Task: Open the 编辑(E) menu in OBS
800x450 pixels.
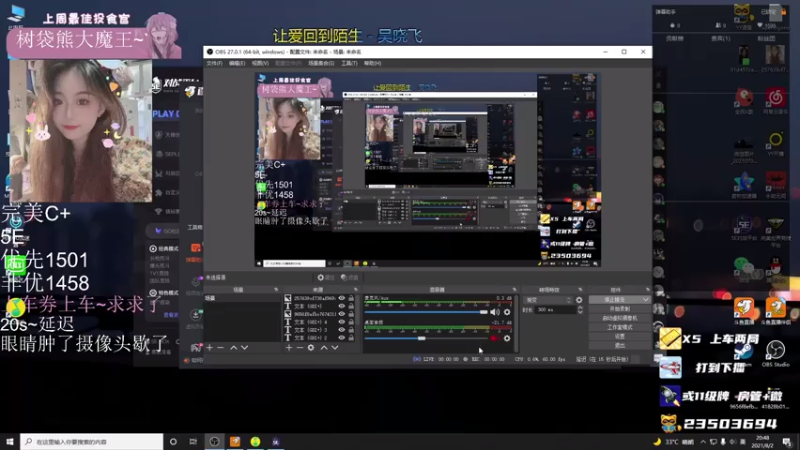Action: click(x=237, y=63)
